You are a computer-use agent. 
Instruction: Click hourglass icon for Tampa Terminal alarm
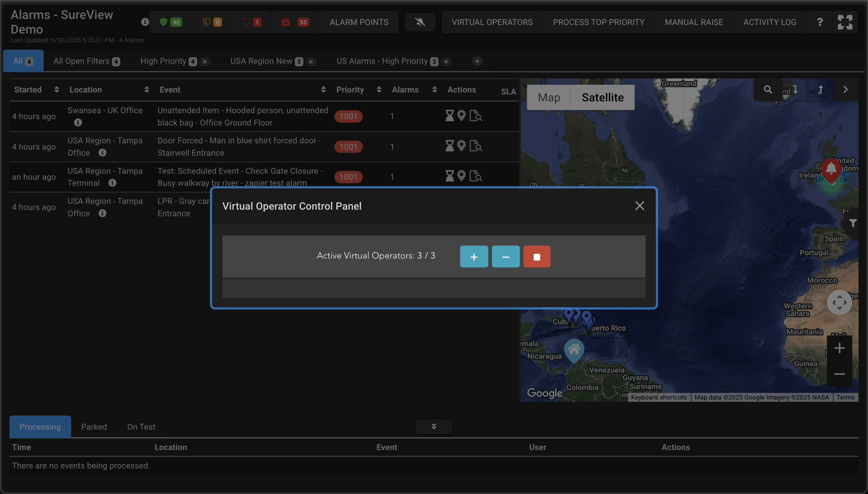click(x=449, y=176)
